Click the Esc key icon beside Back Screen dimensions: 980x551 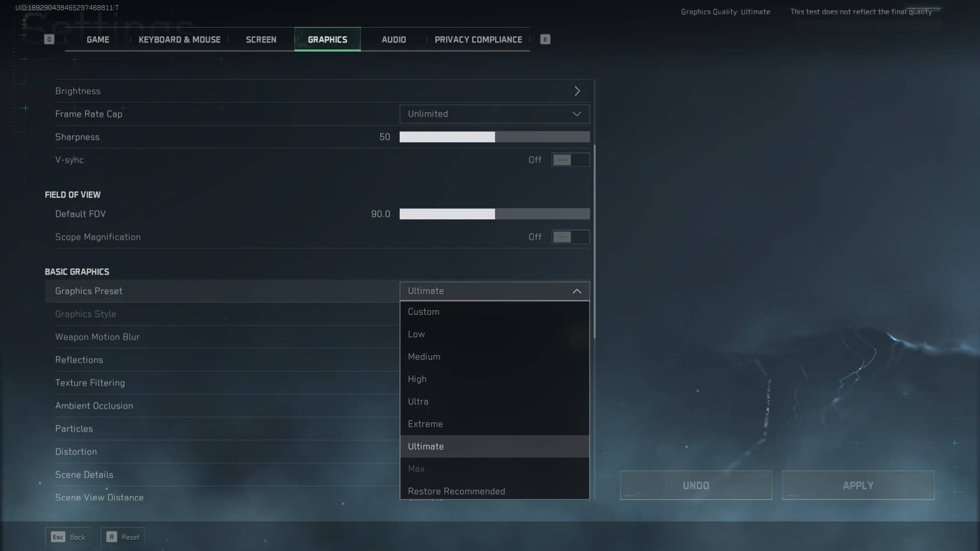tap(58, 537)
